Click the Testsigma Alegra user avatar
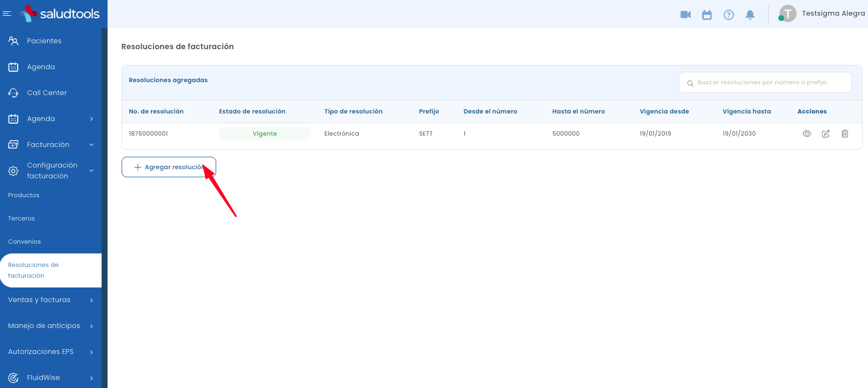 click(x=787, y=14)
